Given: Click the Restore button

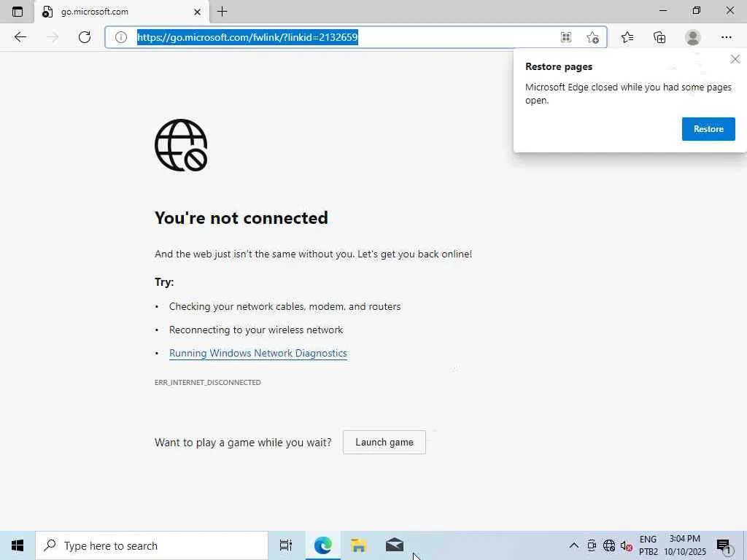Looking at the screenshot, I should 708,129.
